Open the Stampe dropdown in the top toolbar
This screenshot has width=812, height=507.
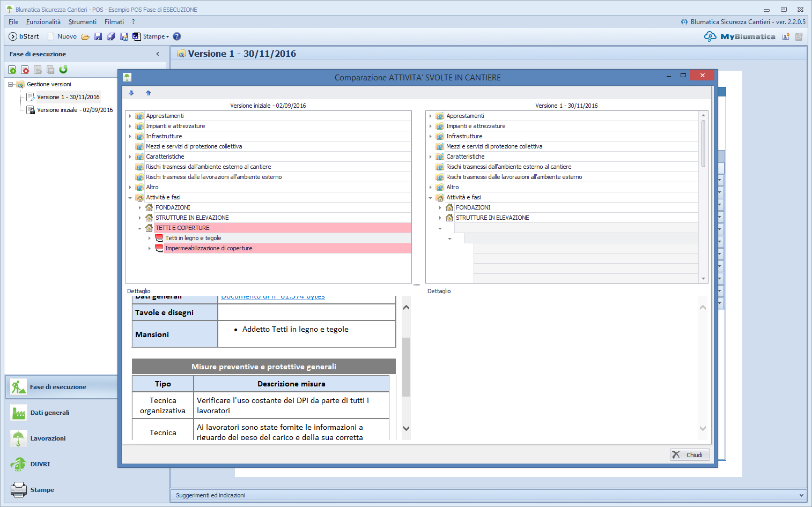pyautogui.click(x=156, y=36)
